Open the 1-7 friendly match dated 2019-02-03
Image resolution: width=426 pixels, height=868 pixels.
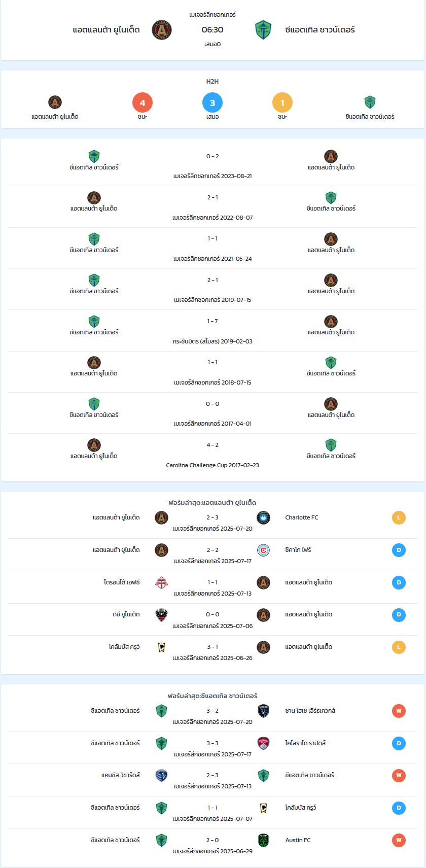212,331
